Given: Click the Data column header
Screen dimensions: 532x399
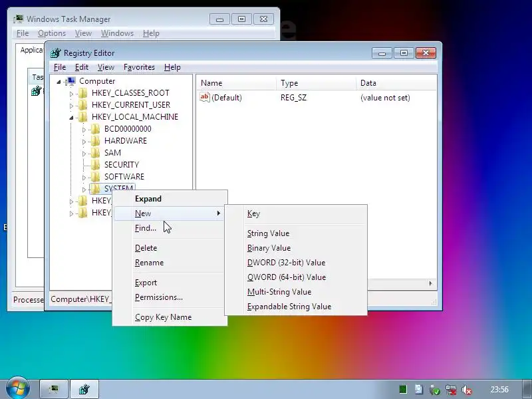Looking at the screenshot, I should (x=396, y=83).
